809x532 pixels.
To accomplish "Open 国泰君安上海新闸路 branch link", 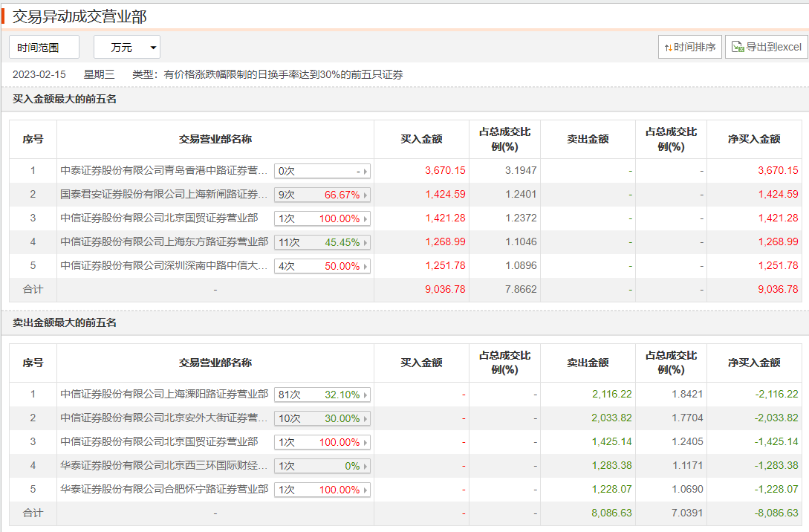I will pyautogui.click(x=164, y=195).
